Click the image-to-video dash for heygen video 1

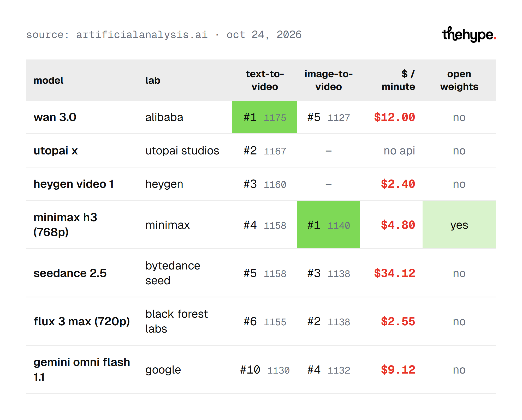click(329, 184)
